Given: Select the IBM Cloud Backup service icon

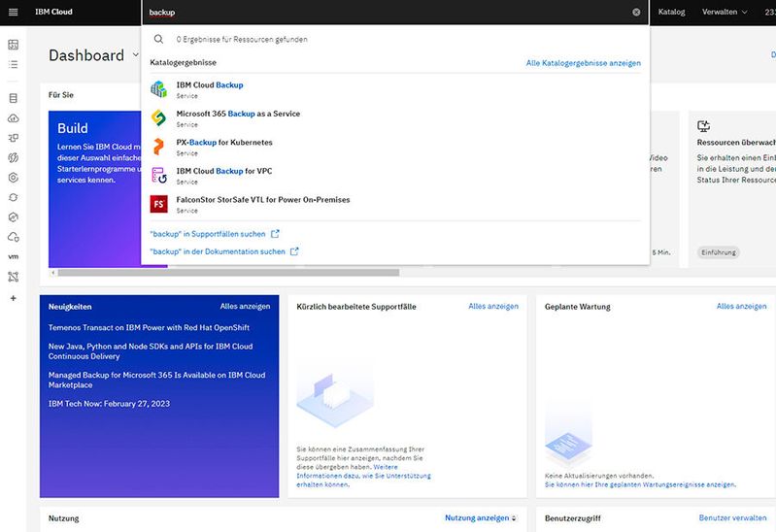Looking at the screenshot, I should 158,89.
